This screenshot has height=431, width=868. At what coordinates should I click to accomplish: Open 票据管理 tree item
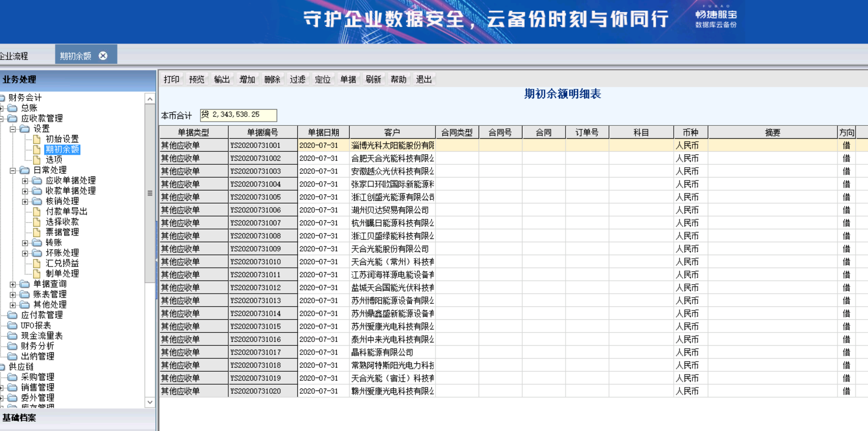62,232
